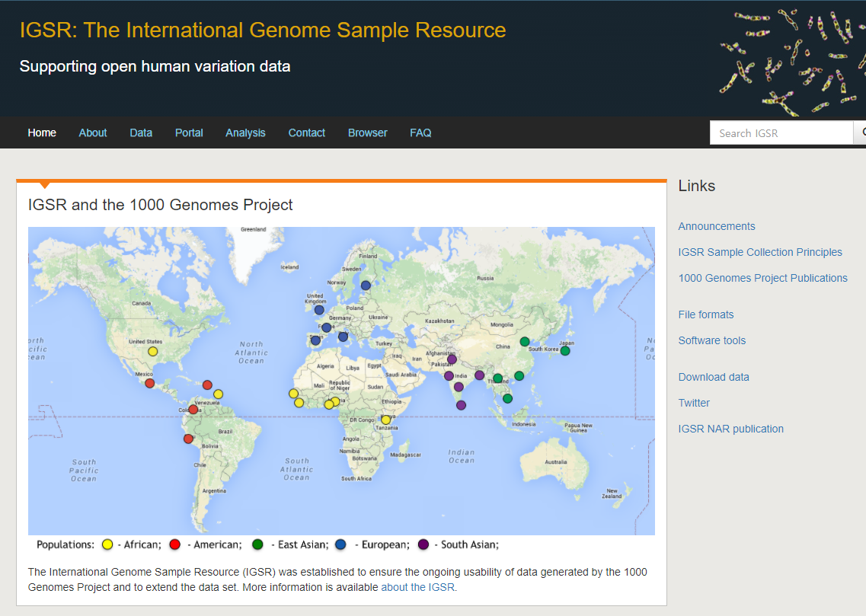This screenshot has width=866, height=616.
Task: Click the chromosome banner image in header
Action: pyautogui.click(x=792, y=61)
